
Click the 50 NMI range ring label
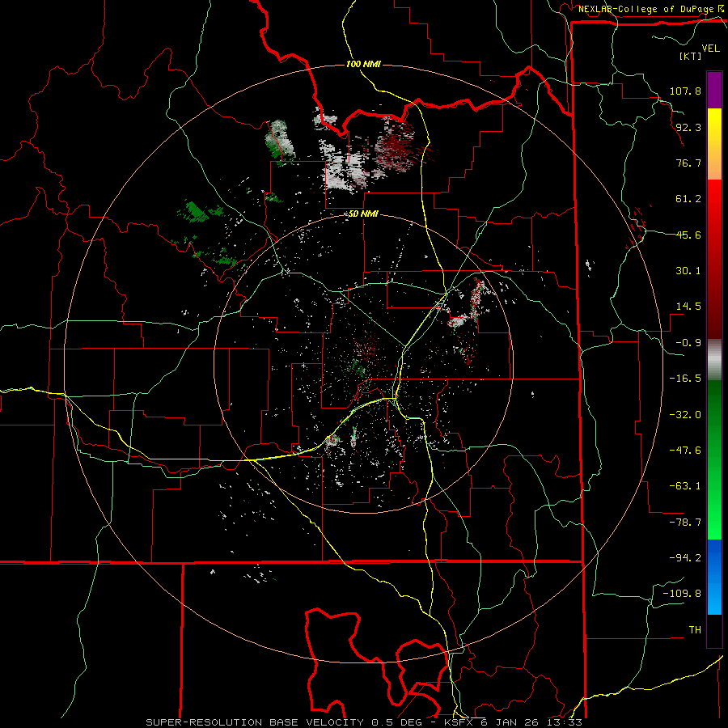[363, 214]
